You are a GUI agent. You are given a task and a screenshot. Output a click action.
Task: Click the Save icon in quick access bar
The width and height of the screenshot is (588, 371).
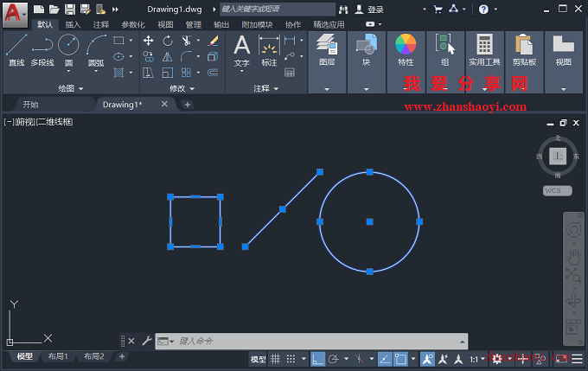coord(70,10)
